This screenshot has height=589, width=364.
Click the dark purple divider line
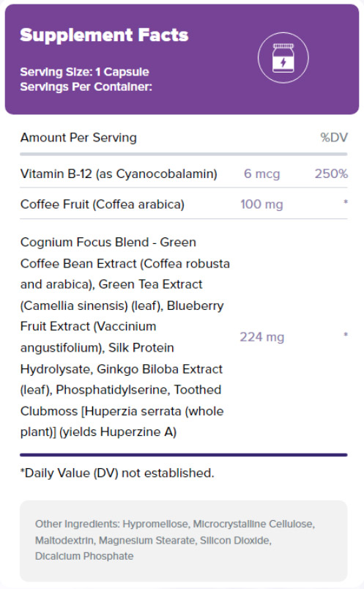(184, 455)
